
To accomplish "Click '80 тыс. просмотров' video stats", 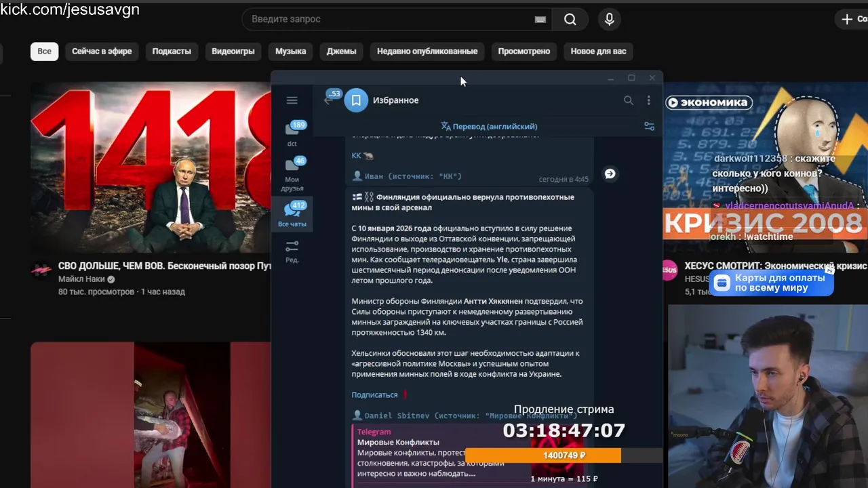I will (96, 291).
